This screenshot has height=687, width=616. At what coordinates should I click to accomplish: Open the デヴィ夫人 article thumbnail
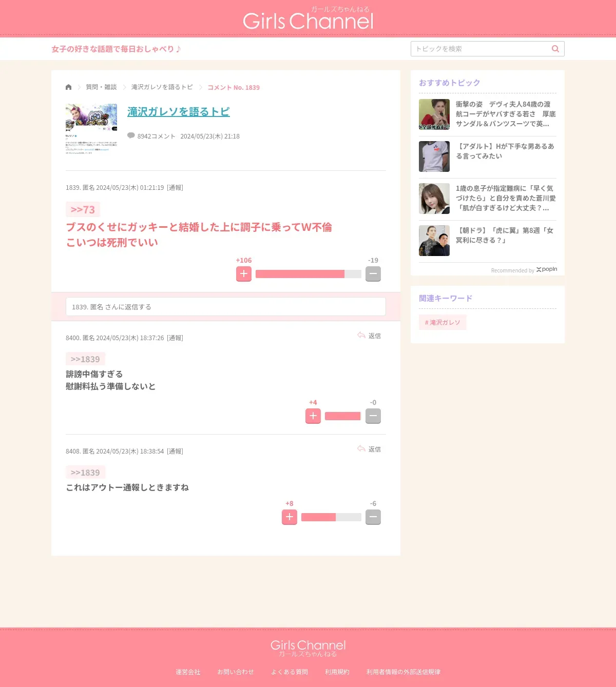click(434, 114)
